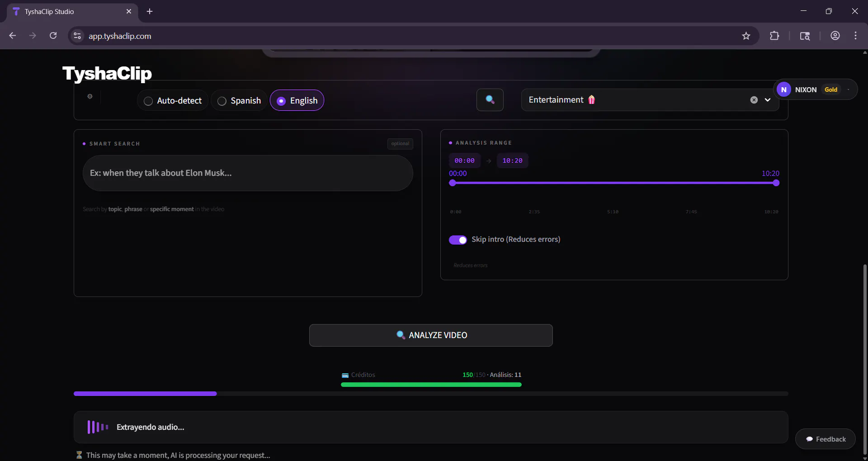Click the Extrayendo audio status text
Image resolution: width=868 pixels, height=461 pixels.
click(x=151, y=427)
